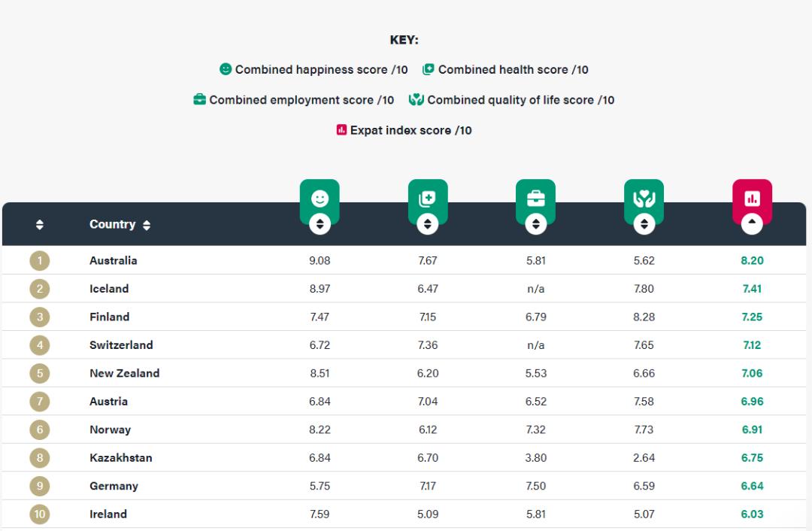Click the smiley icon in the key legend
The width and height of the screenshot is (812, 531).
pos(226,69)
